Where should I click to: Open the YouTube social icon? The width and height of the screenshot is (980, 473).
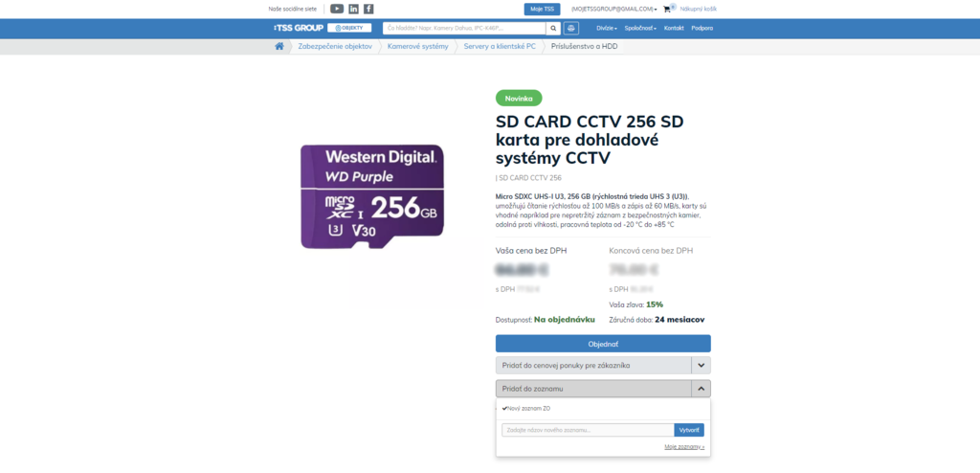(x=337, y=9)
